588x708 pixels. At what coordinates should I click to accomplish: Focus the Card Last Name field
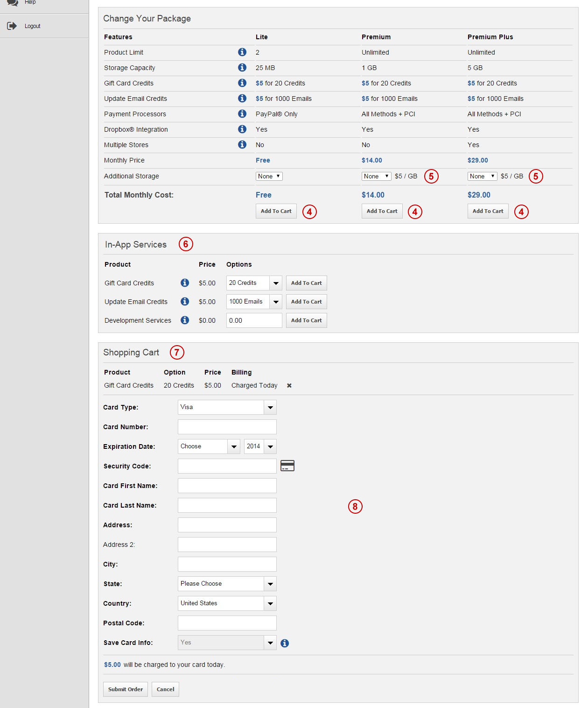(x=227, y=505)
